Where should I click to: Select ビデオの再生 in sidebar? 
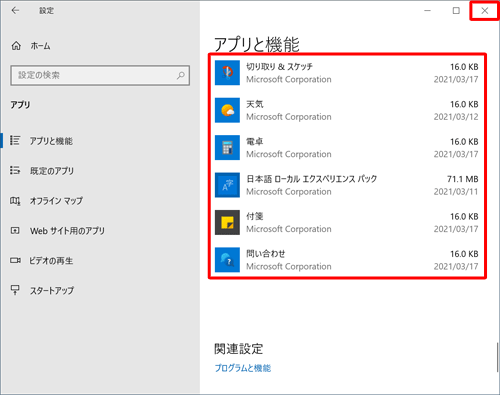[x=51, y=261]
